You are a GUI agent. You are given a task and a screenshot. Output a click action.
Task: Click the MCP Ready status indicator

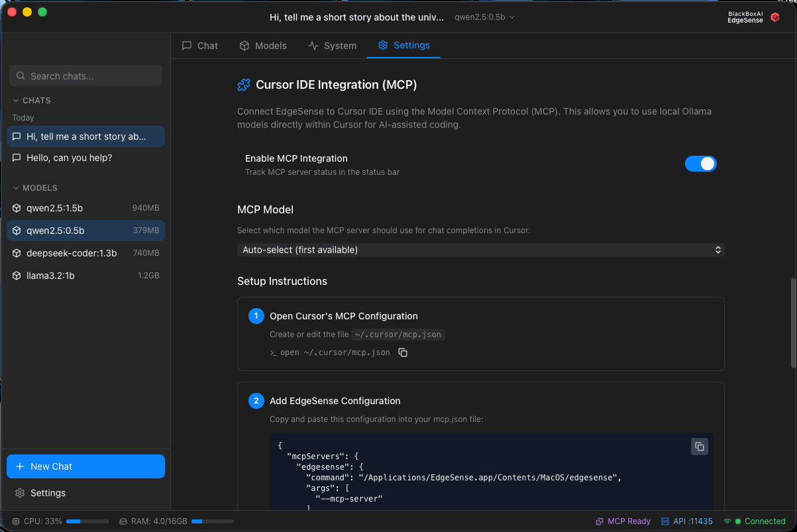point(623,521)
